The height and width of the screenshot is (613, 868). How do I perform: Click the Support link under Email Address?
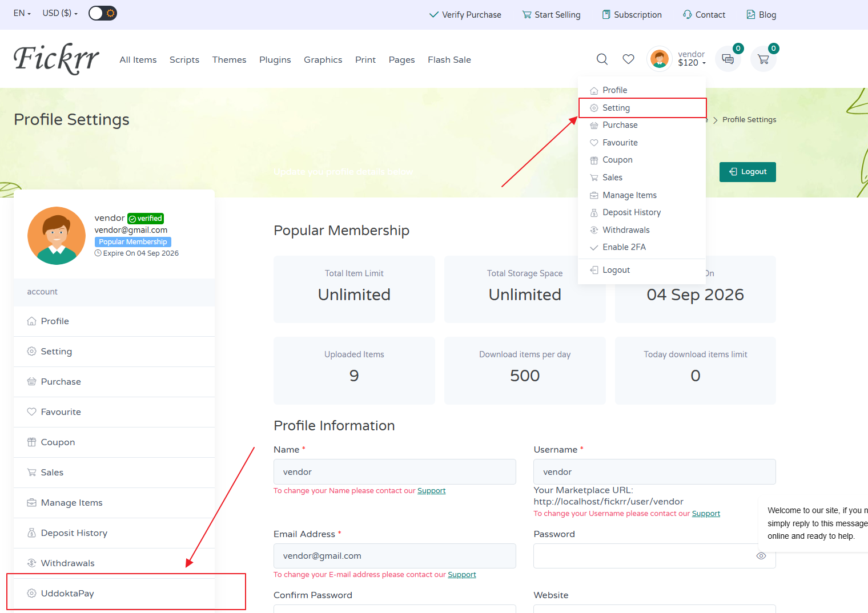click(462, 574)
